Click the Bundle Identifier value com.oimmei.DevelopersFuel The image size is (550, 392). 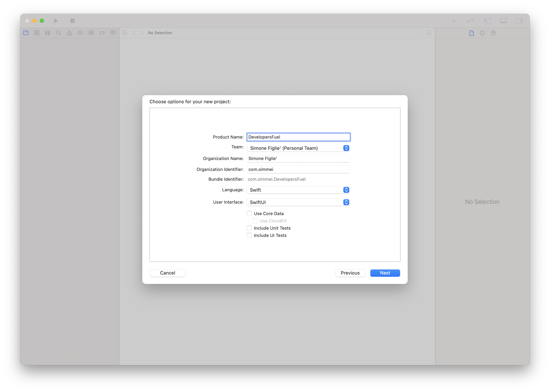(276, 179)
